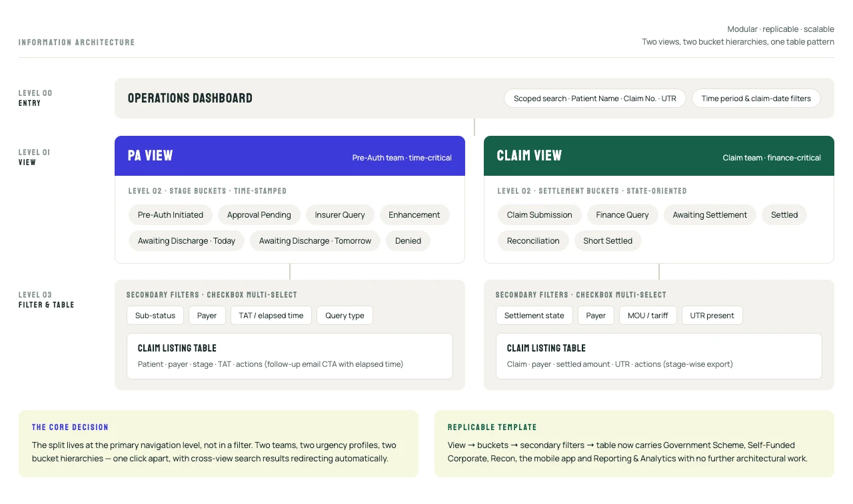Select the Short Settled bucket
Image resolution: width=853 pixels, height=504 pixels.
[608, 241]
